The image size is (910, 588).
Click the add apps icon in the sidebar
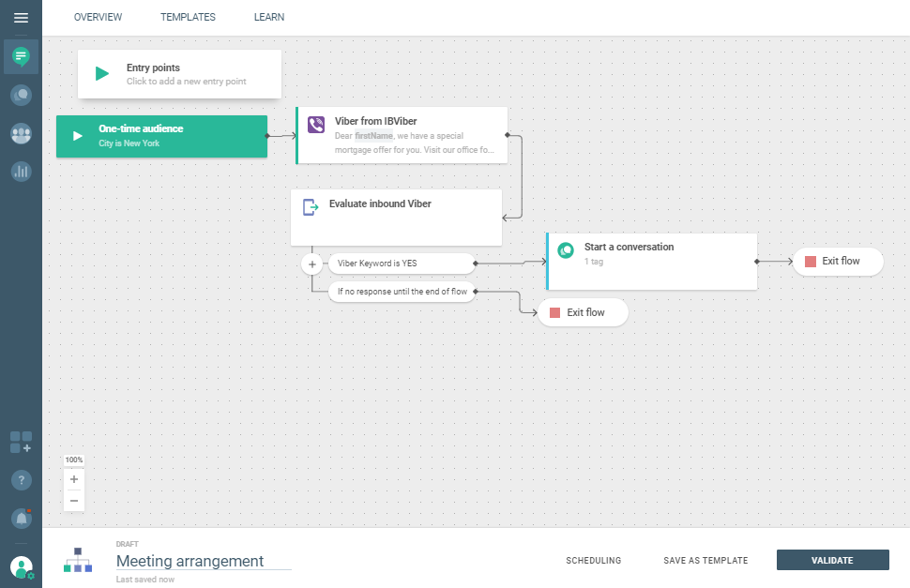coord(21,443)
